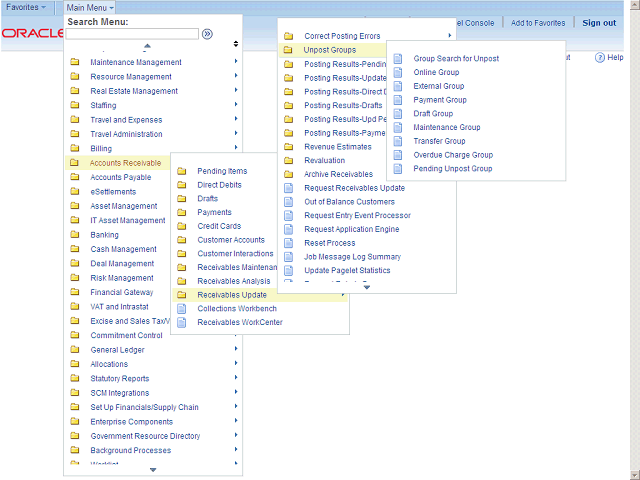Click the Unpost Groups folder icon
This screenshot has width=640, height=480.
point(288,50)
